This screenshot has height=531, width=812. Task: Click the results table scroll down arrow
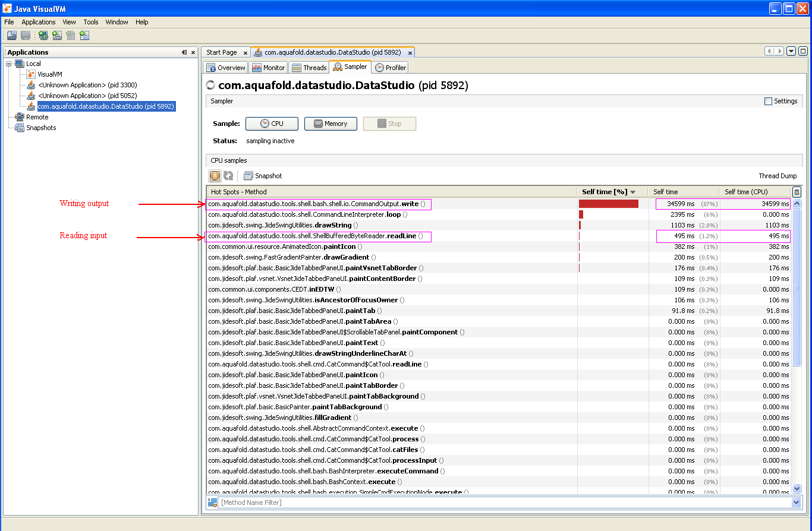click(797, 489)
